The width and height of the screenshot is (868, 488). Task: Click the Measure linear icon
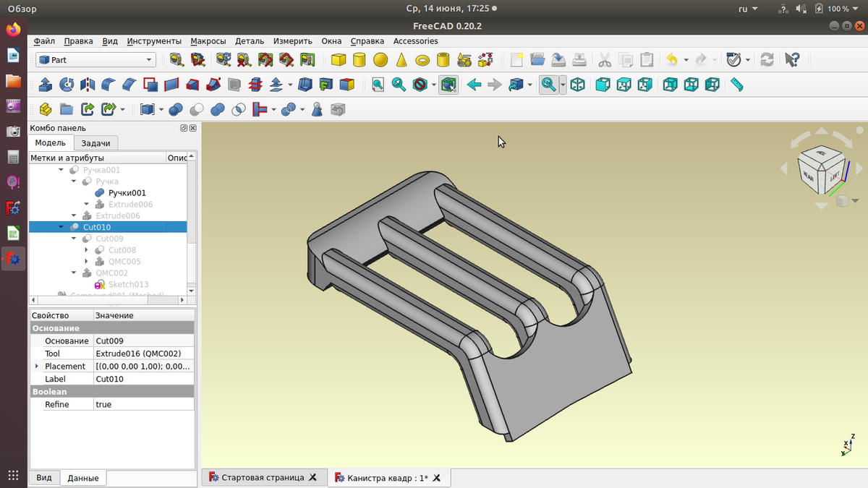[175, 60]
